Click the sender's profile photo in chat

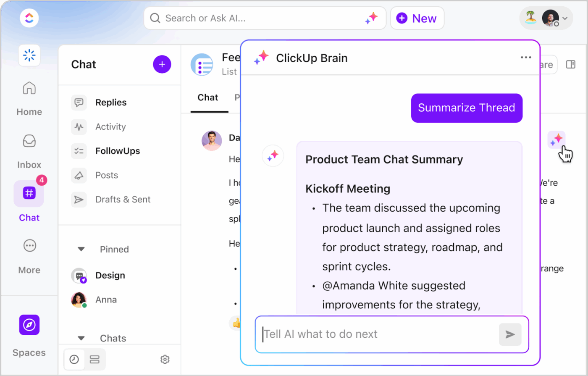[212, 141]
